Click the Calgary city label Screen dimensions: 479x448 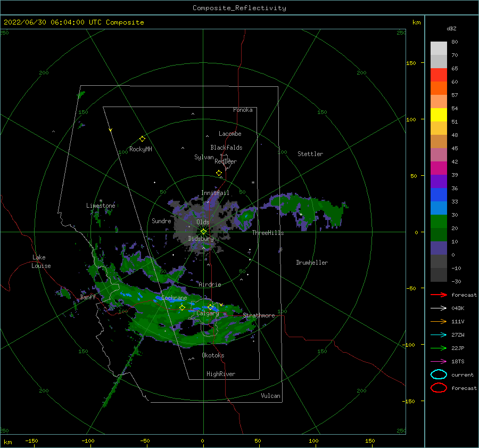(208, 313)
